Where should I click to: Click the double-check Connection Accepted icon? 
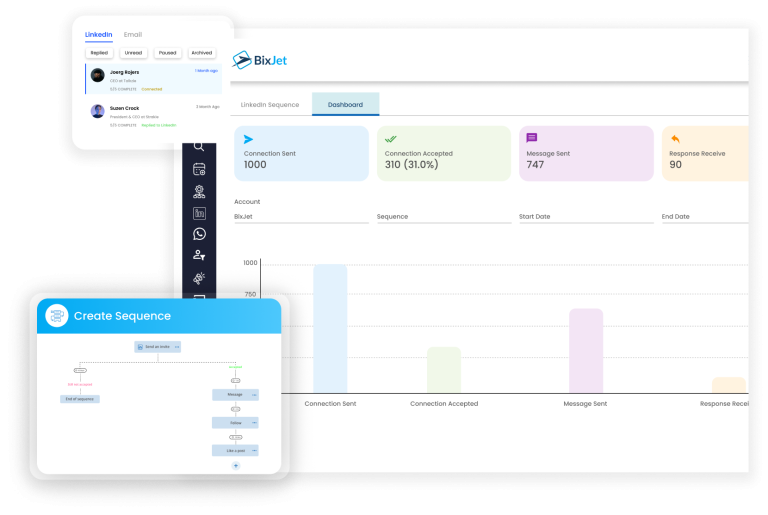pyautogui.click(x=390, y=139)
